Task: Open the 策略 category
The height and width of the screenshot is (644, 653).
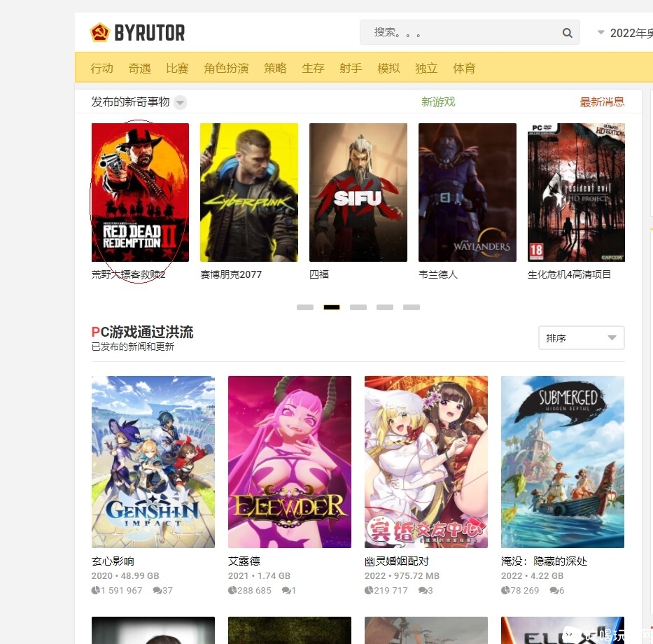Action: coord(275,68)
